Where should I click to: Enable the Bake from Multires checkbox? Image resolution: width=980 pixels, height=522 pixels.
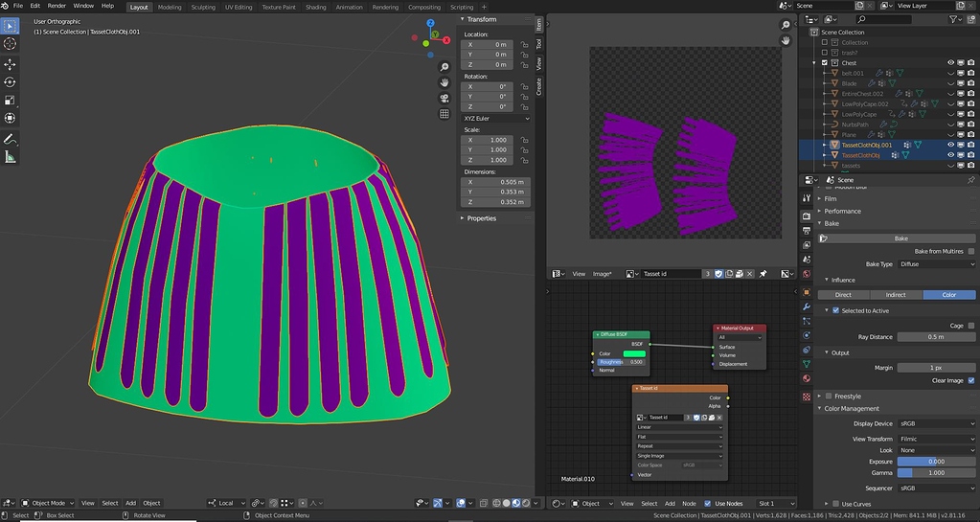(970, 251)
